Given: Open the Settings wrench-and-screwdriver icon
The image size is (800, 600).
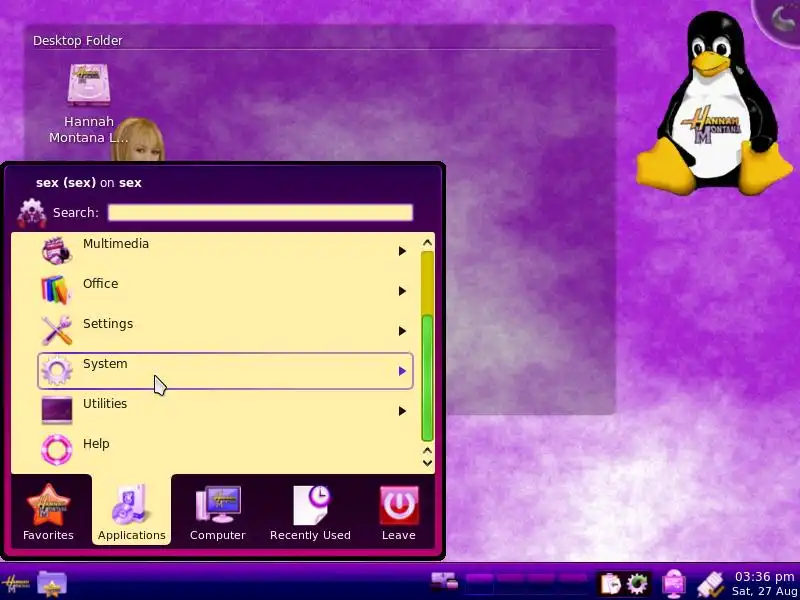Looking at the screenshot, I should coord(56,330).
